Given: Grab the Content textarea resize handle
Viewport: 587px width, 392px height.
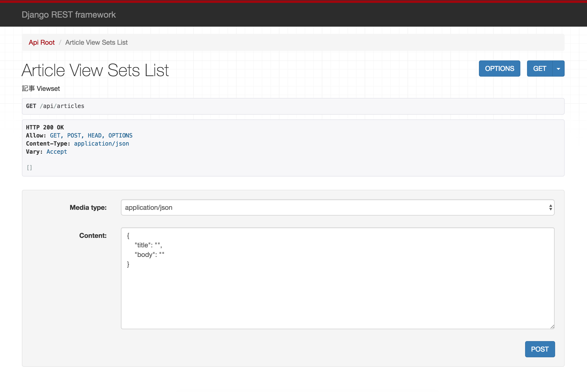Looking at the screenshot, I should point(552,327).
